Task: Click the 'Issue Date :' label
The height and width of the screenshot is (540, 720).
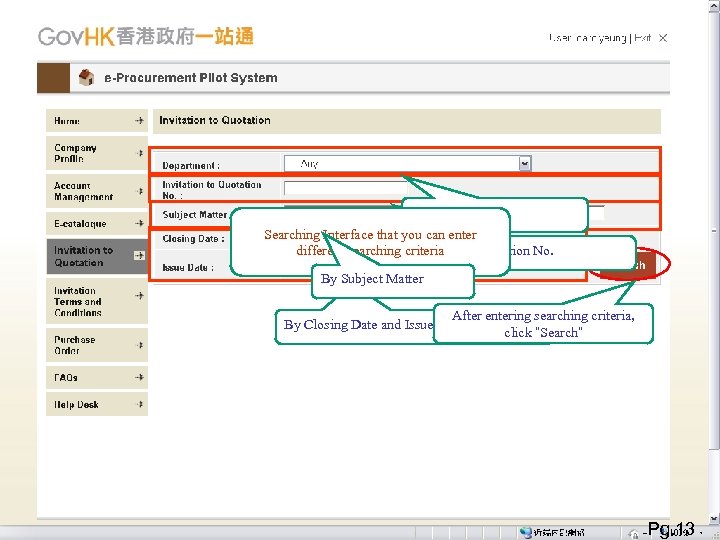Action: [188, 267]
